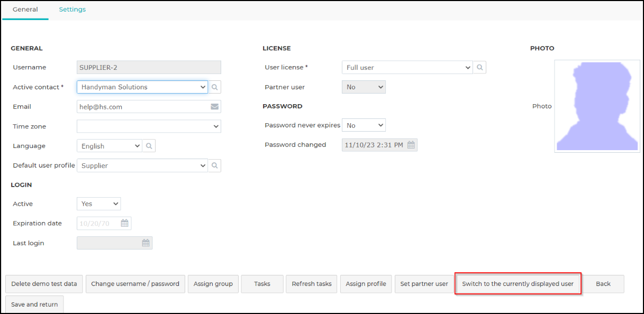Open the Tasks button
The image size is (644, 314).
262,284
